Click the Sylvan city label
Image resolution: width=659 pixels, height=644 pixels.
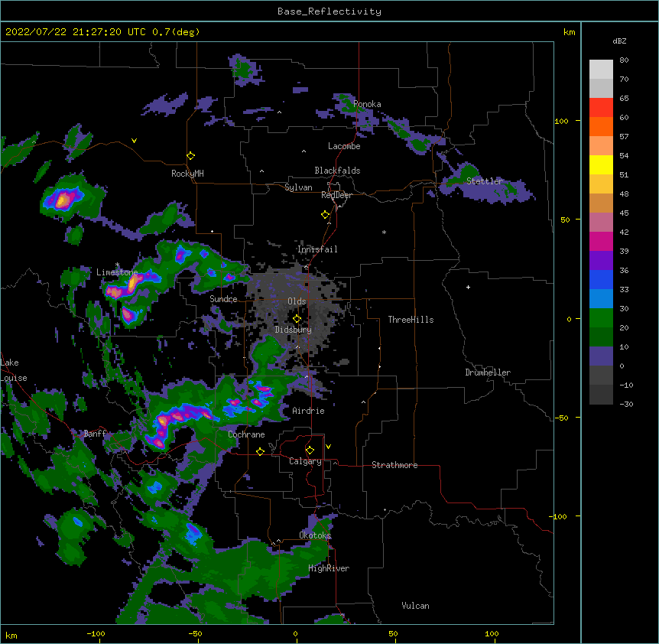(298, 187)
